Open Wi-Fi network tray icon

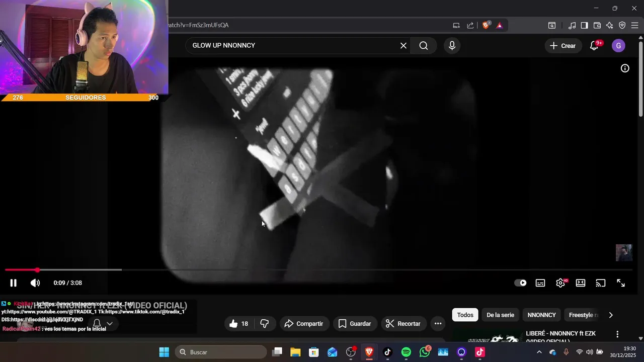[x=580, y=352]
